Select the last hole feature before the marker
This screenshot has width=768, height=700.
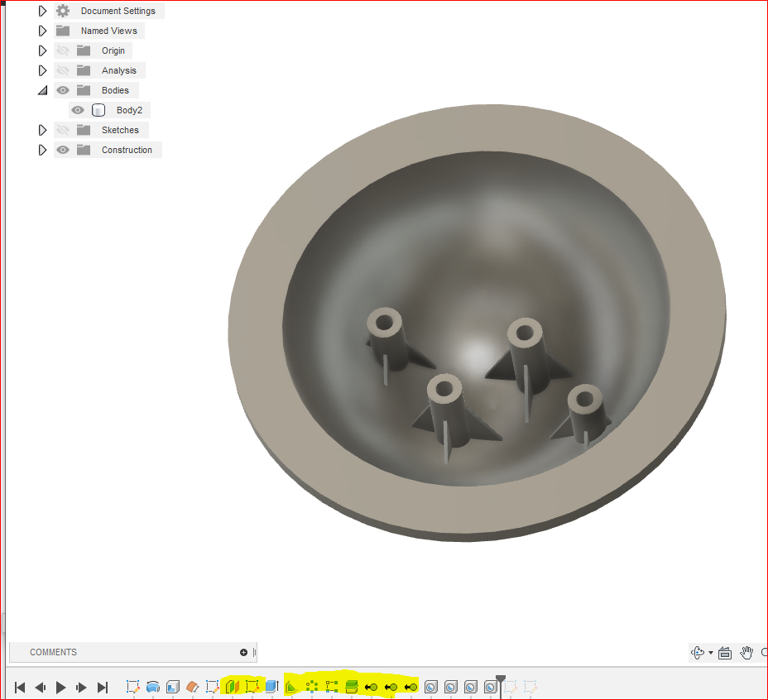(490, 688)
